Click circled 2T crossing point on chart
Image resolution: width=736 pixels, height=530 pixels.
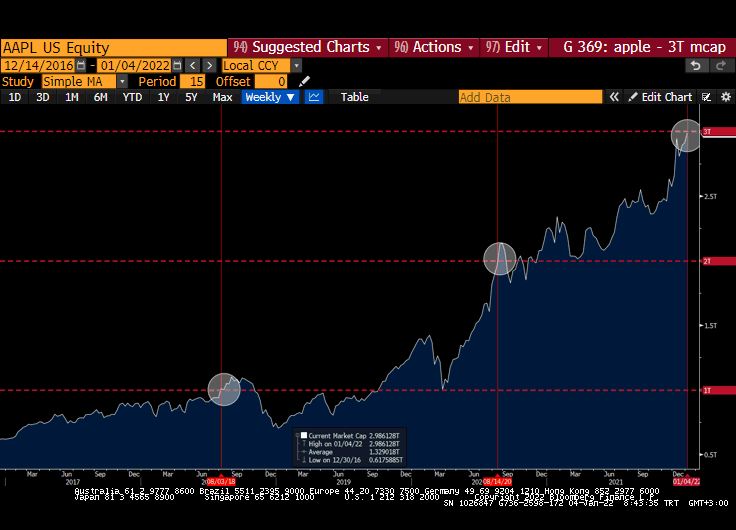[500, 259]
